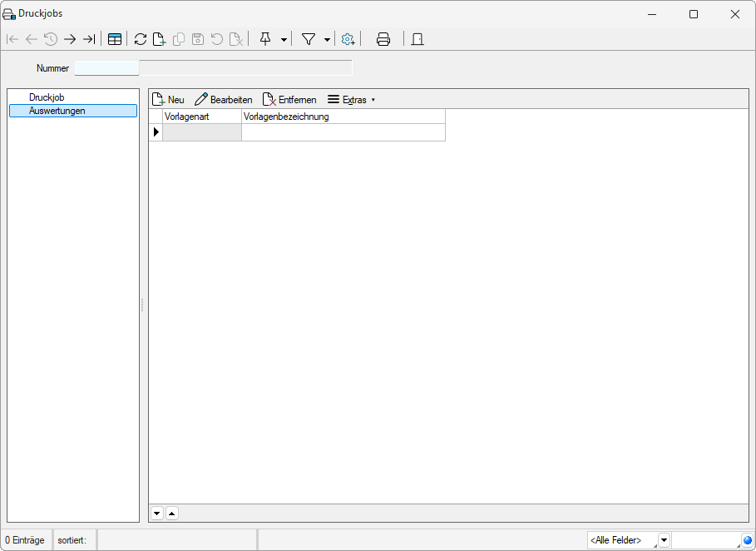This screenshot has width=756, height=551.
Task: Click the pin icon
Action: click(265, 39)
